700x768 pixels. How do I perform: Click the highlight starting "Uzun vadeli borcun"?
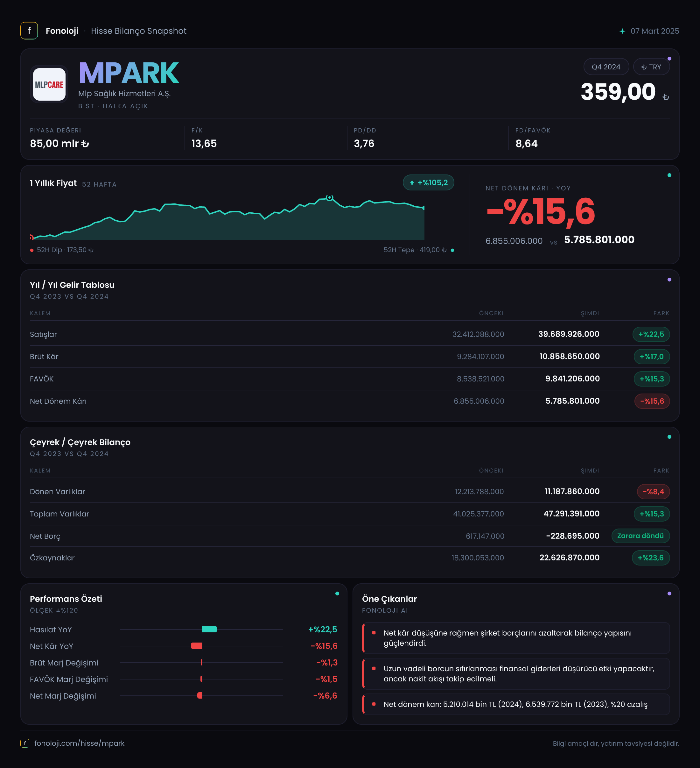pos(516,674)
